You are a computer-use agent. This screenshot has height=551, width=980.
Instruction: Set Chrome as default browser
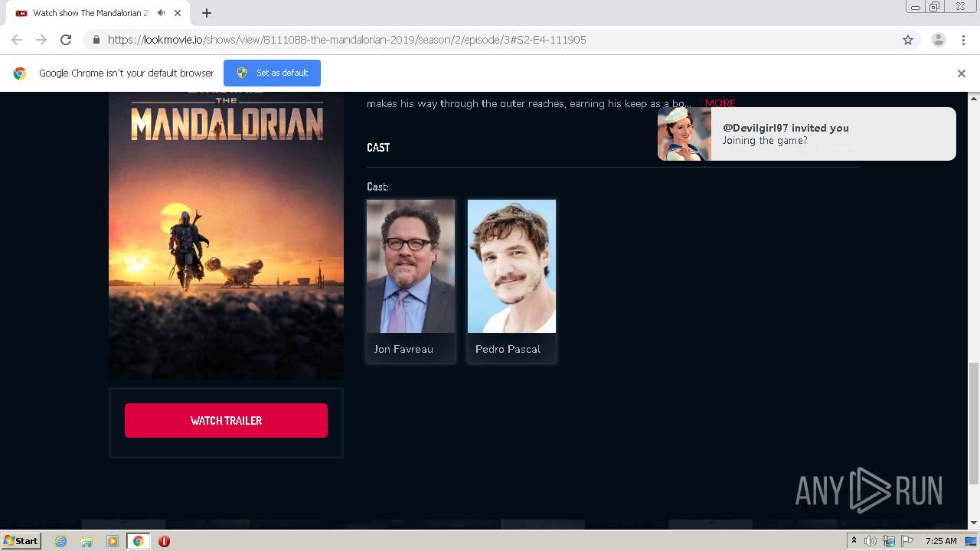pyautogui.click(x=272, y=73)
